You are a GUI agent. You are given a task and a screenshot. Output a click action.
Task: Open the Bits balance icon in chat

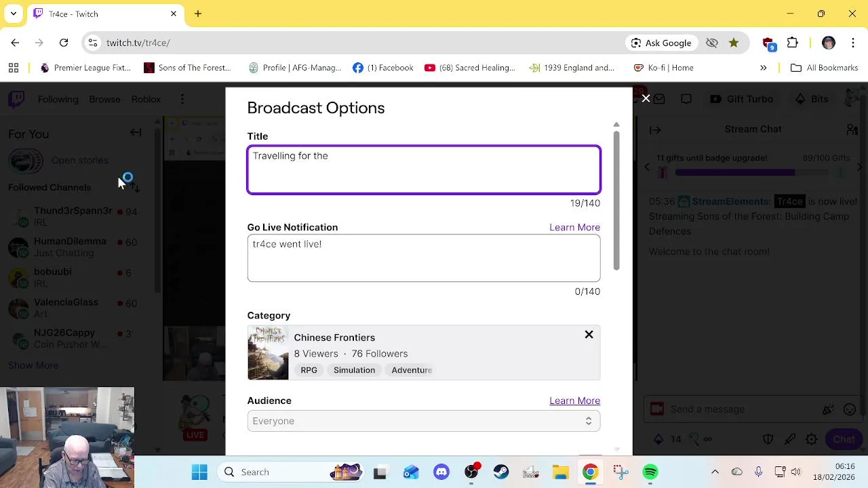(x=658, y=439)
